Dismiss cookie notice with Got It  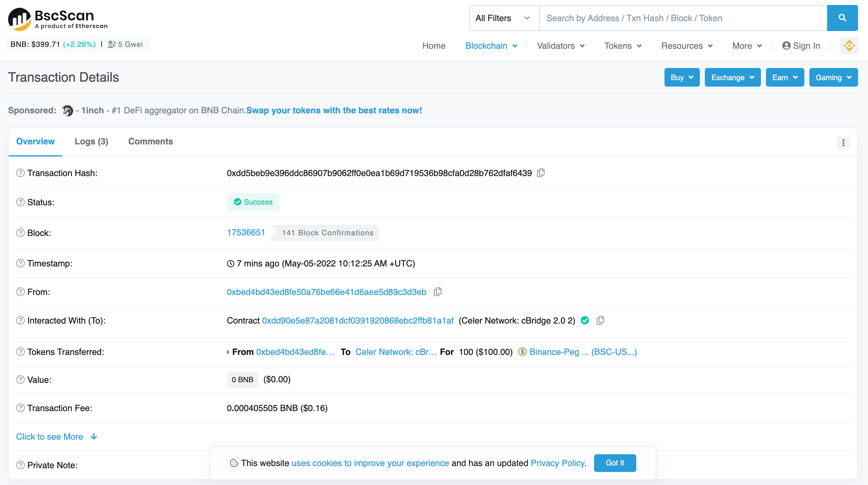[x=615, y=463]
